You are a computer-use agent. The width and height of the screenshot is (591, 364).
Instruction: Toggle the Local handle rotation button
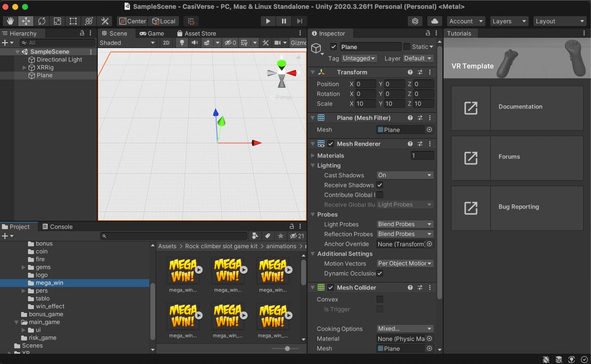164,21
